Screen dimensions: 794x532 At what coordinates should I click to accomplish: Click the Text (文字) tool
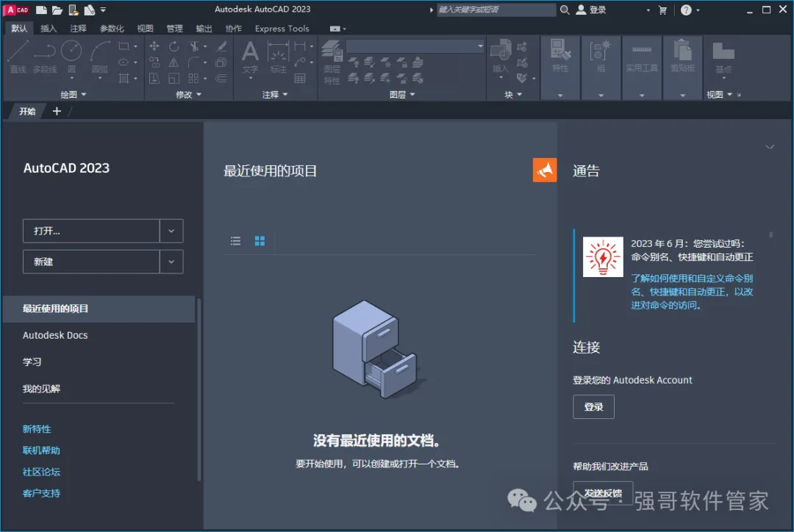pyautogui.click(x=250, y=57)
